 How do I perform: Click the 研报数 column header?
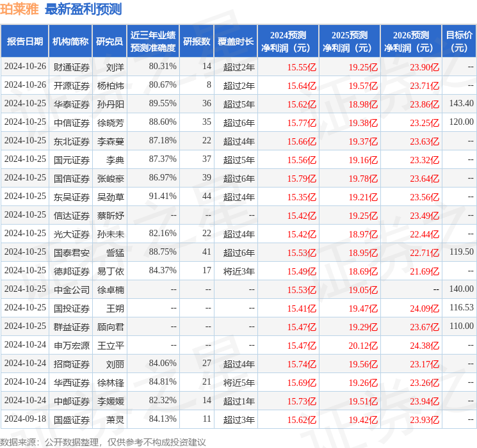197,42
